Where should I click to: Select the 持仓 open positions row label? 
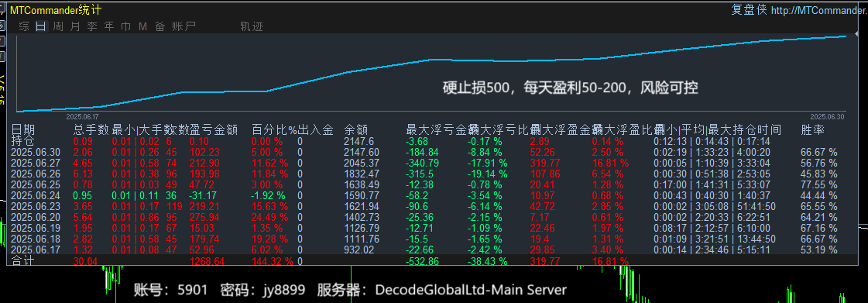[23, 141]
